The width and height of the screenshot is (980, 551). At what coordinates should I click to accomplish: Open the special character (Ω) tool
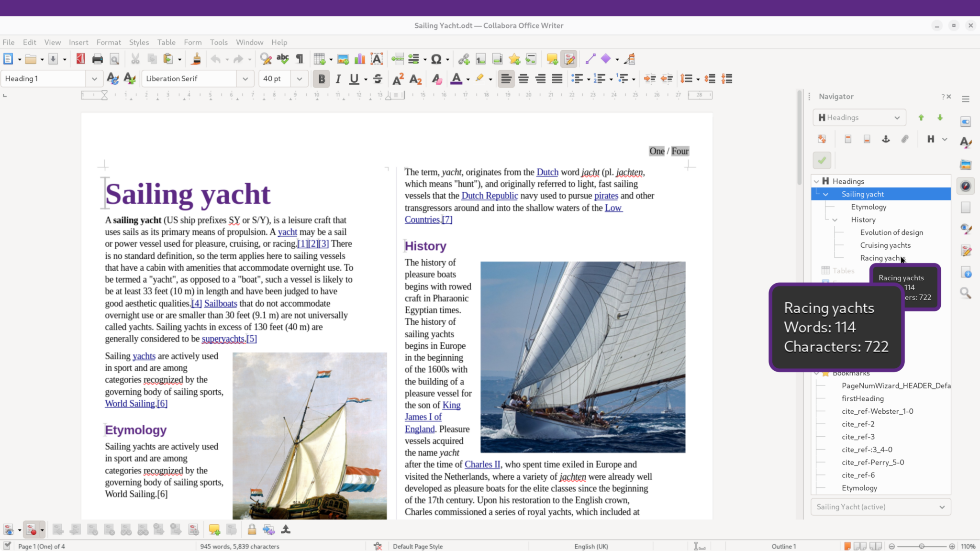click(436, 59)
